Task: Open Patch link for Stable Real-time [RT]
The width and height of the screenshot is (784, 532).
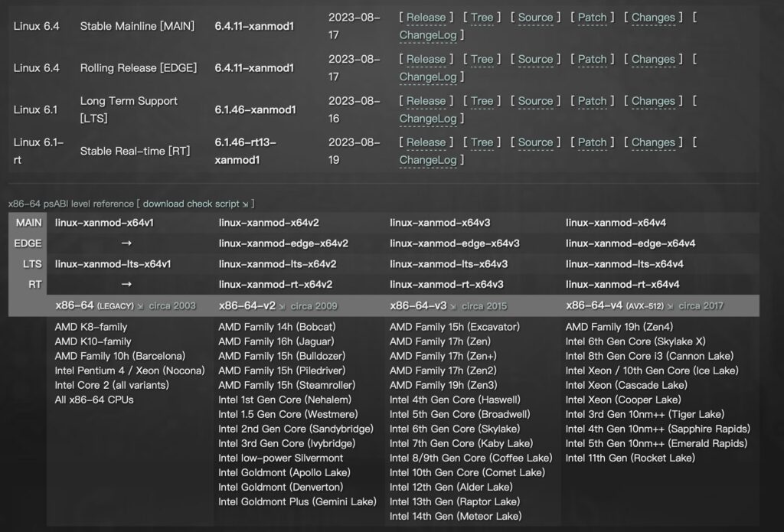Action: [x=592, y=142]
